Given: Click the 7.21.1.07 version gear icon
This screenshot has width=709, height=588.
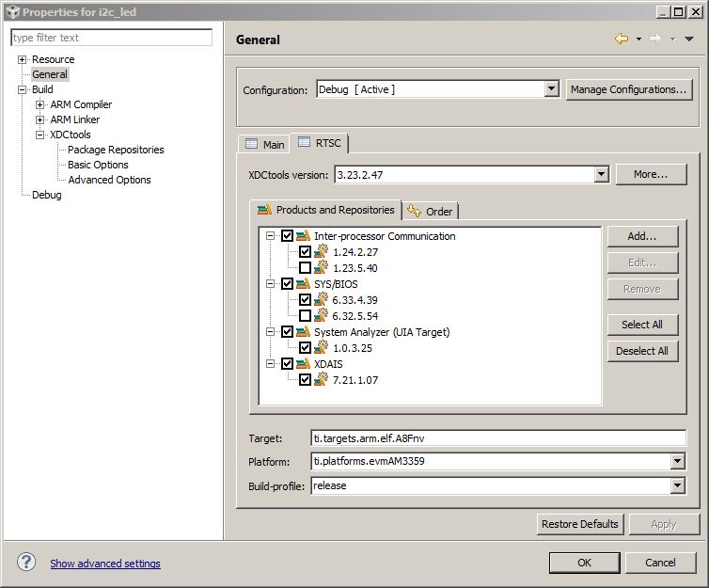Looking at the screenshot, I should pyautogui.click(x=321, y=379).
